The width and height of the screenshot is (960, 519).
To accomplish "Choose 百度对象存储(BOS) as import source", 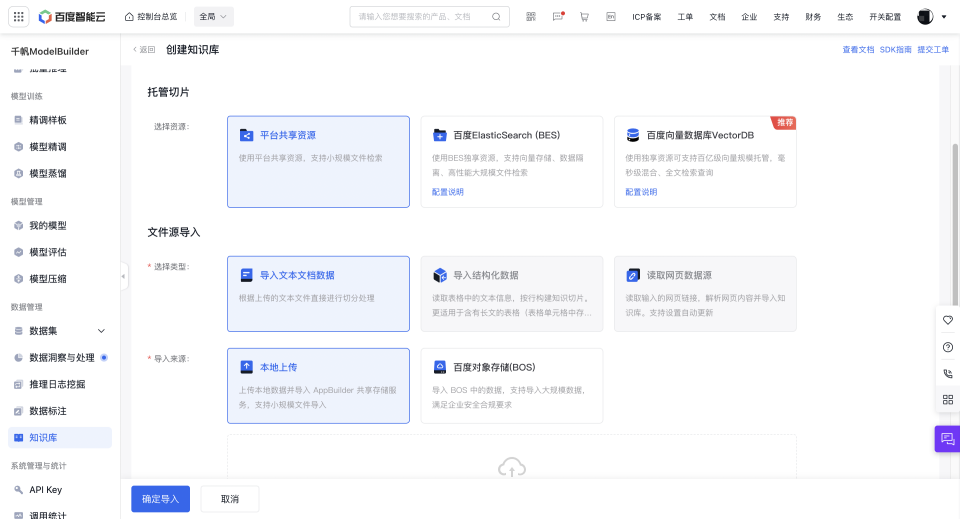I will (x=511, y=385).
